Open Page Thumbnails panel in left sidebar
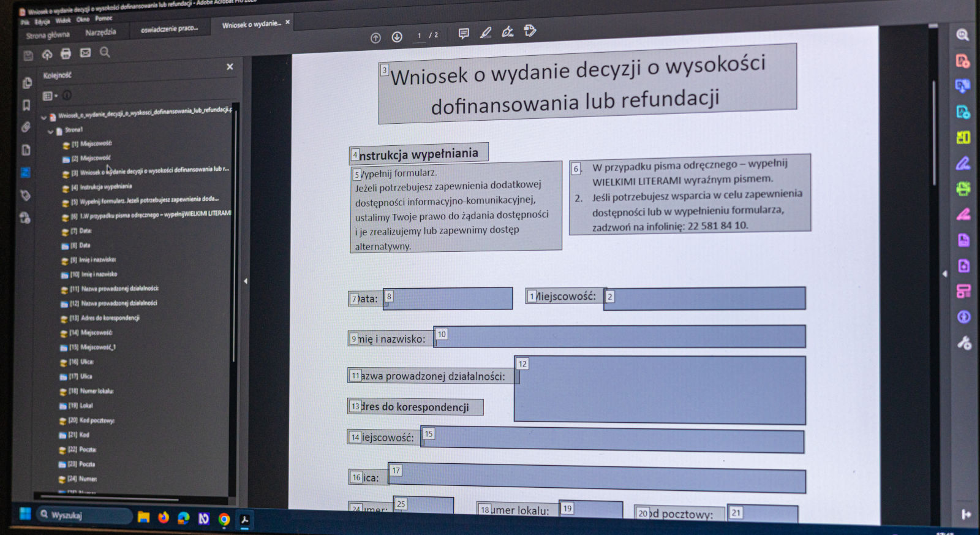This screenshot has width=980, height=535. tap(27, 83)
